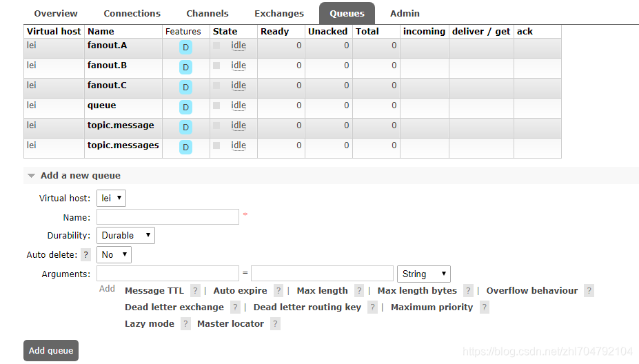Open help icon next to Maximum priority

(484, 307)
